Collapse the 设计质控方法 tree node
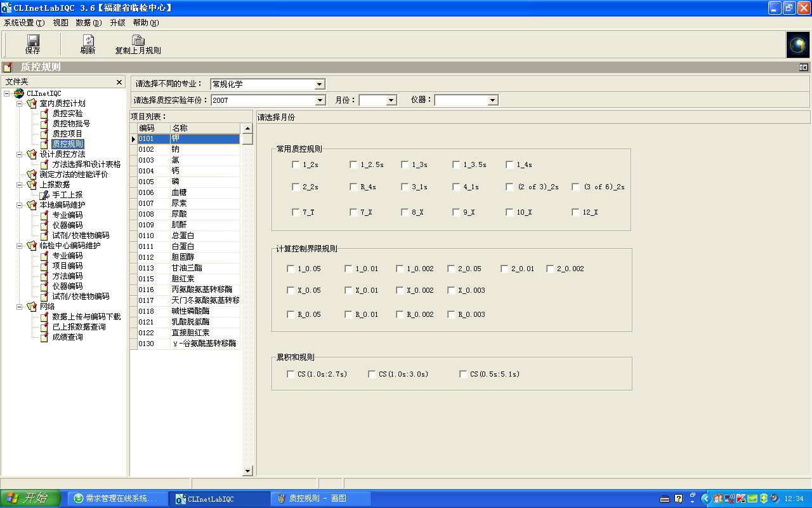Image resolution: width=812 pixels, height=508 pixels. [x=19, y=154]
